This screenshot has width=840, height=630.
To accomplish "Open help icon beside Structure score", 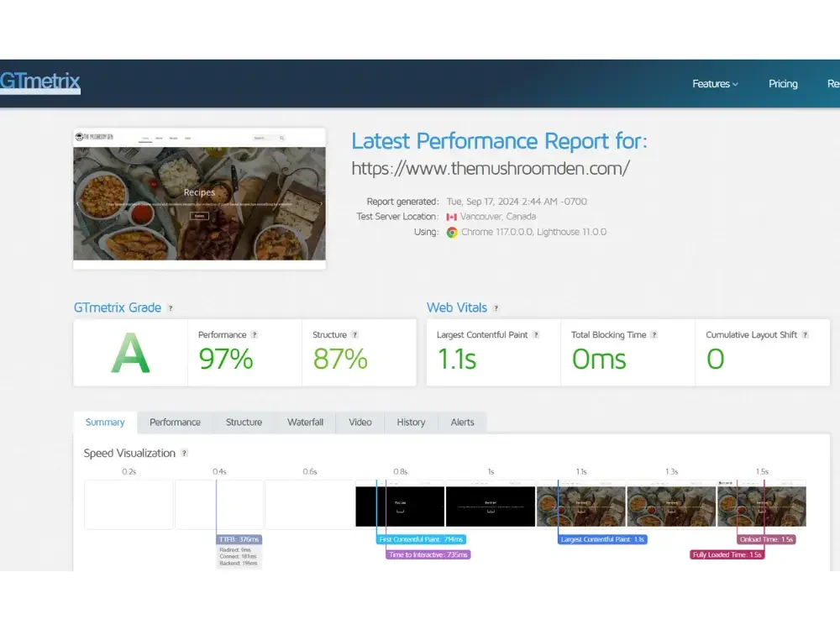I will [354, 335].
